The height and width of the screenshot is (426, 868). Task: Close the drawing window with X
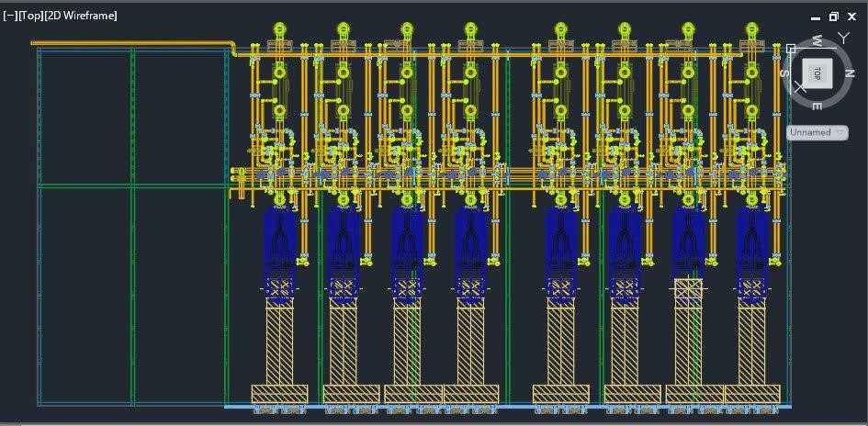[853, 17]
